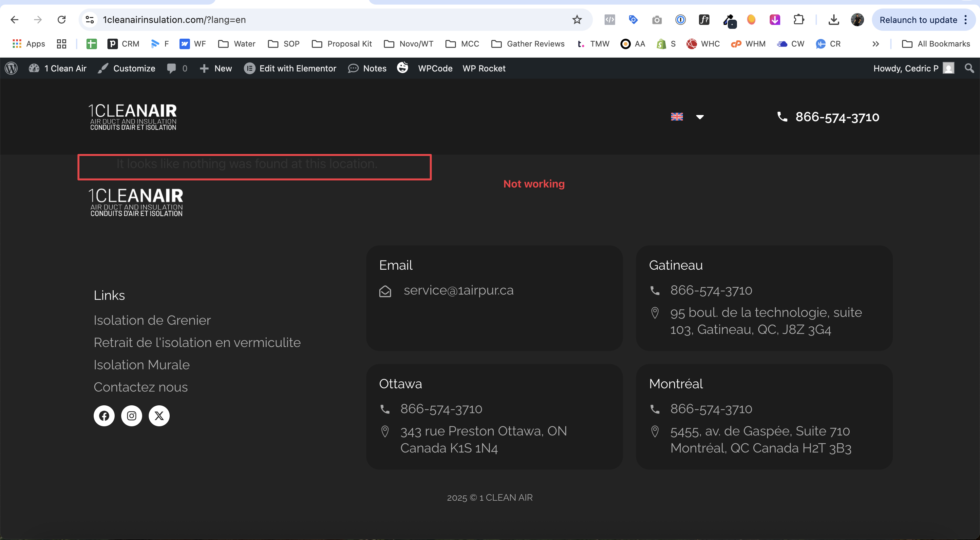Open the Instagram social icon

131,415
